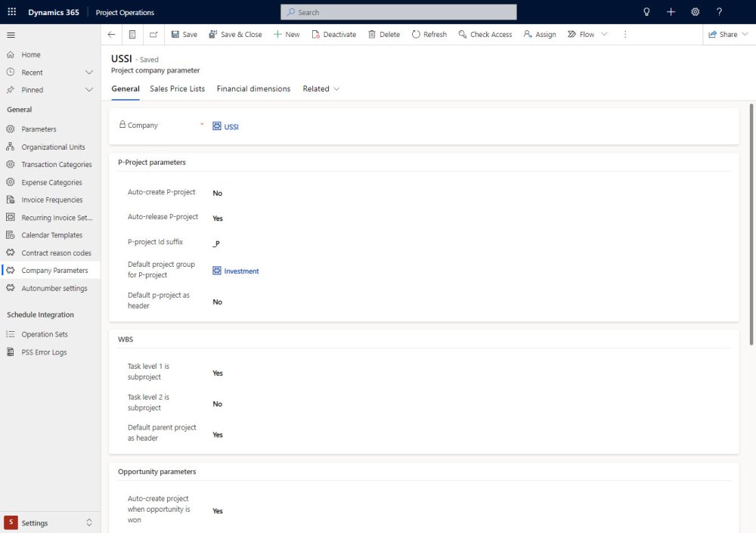Expand the Pinned chevron

point(88,90)
